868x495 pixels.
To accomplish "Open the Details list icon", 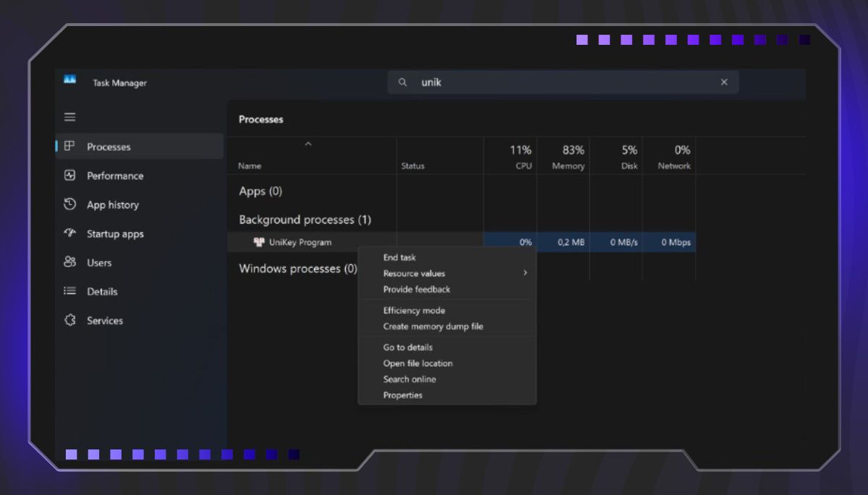I will (69, 291).
